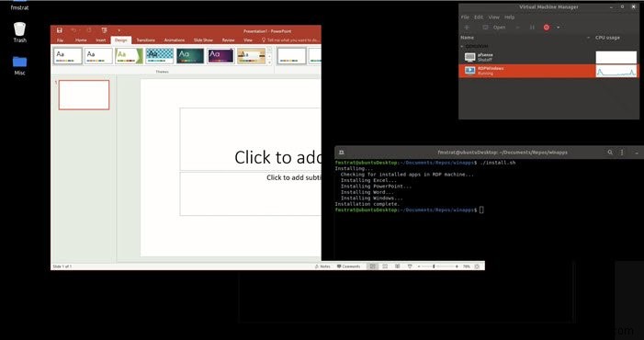Click the zoom out minus button
Image resolution: width=644 pixels, height=340 pixels.
(x=419, y=266)
